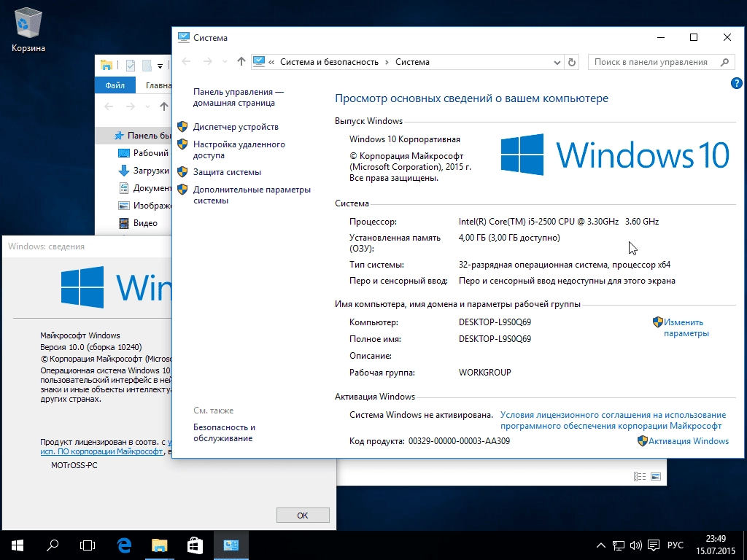Image resolution: width=747 pixels, height=560 pixels.
Task: Switch Explorer to details view icon
Action: pyautogui.click(x=640, y=476)
